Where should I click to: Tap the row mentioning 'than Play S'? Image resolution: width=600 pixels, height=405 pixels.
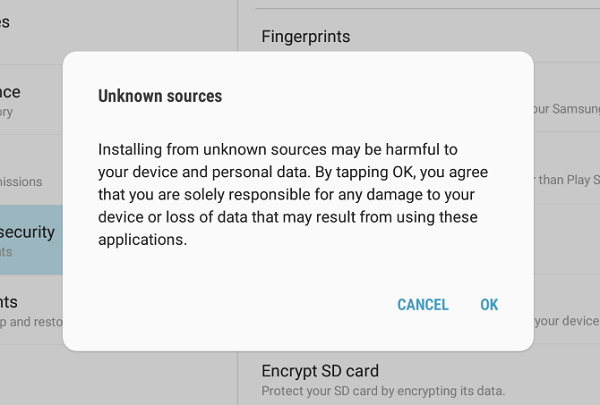[x=565, y=181]
